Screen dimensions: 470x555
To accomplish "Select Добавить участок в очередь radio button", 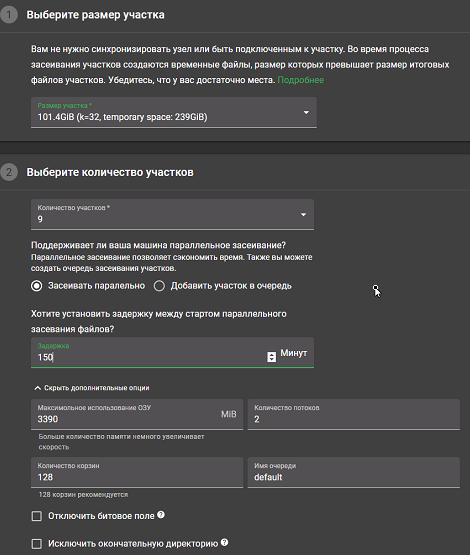I will pos(159,286).
